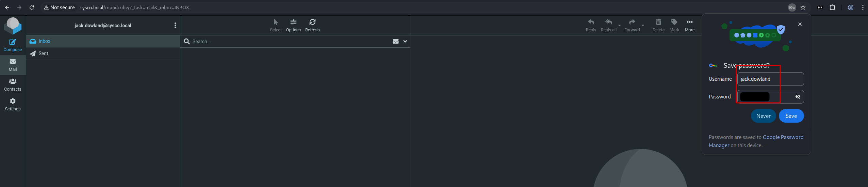
Task: Click the Not secure warning
Action: (59, 7)
